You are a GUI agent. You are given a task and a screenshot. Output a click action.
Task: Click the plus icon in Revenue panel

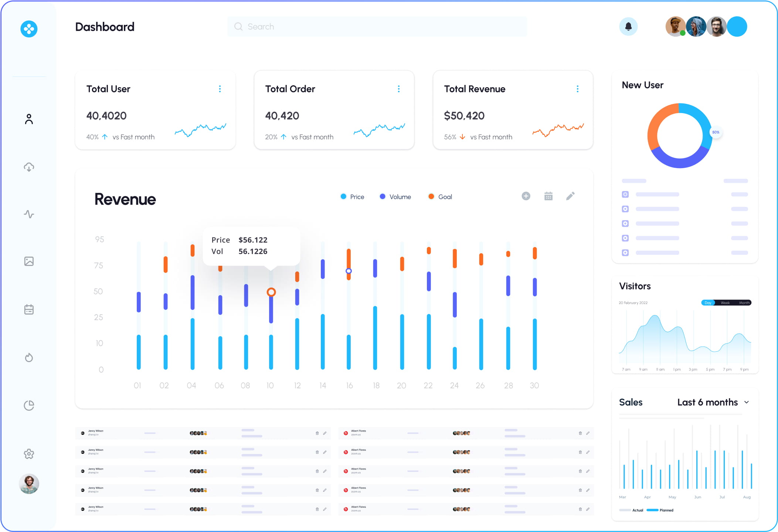pos(526,196)
